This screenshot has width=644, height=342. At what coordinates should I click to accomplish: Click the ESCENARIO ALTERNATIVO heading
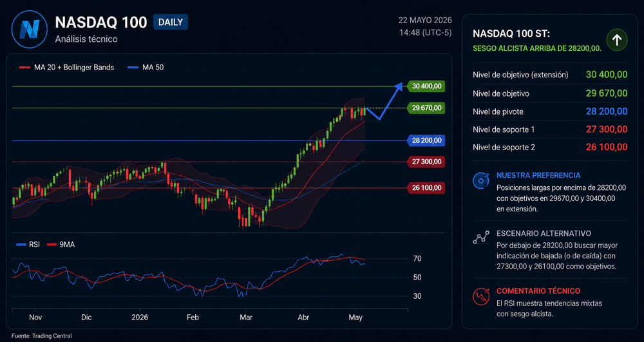tap(544, 233)
